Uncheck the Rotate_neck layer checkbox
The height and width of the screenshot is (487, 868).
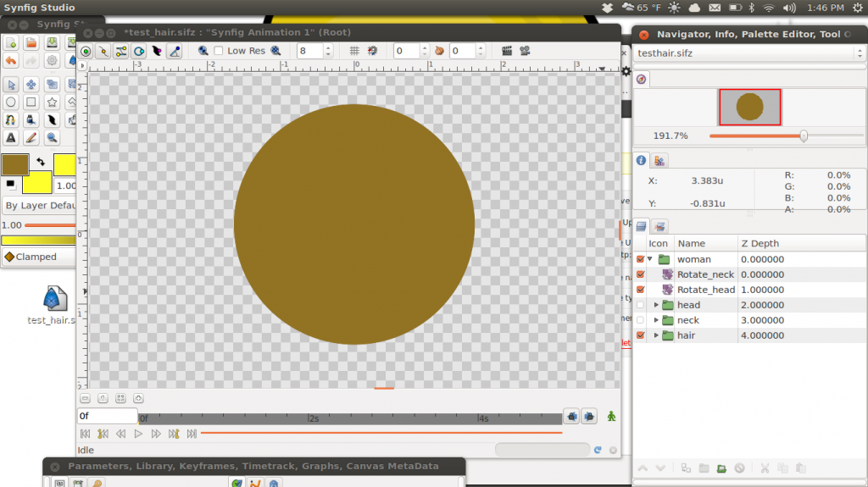click(x=641, y=274)
